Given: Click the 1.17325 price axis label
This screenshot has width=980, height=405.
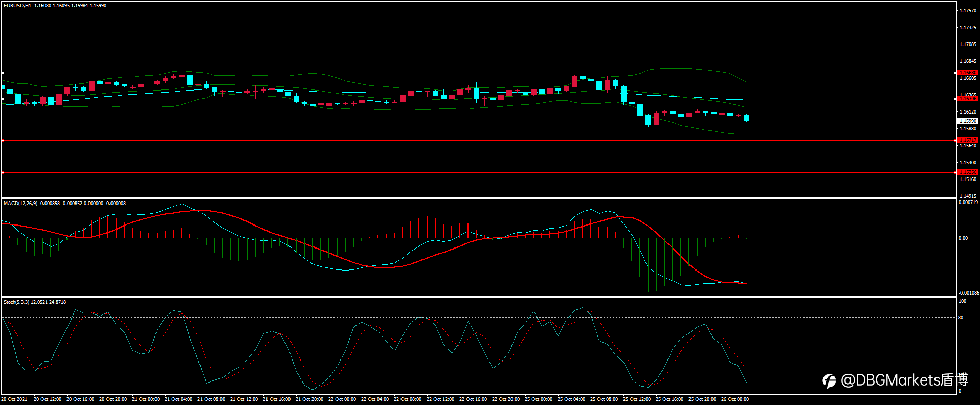Looking at the screenshot, I should point(968,28).
